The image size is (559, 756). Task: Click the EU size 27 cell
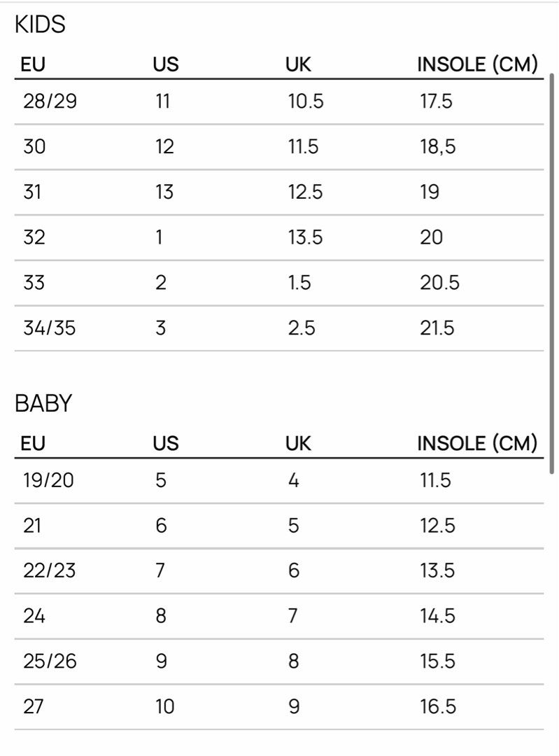coord(33,706)
